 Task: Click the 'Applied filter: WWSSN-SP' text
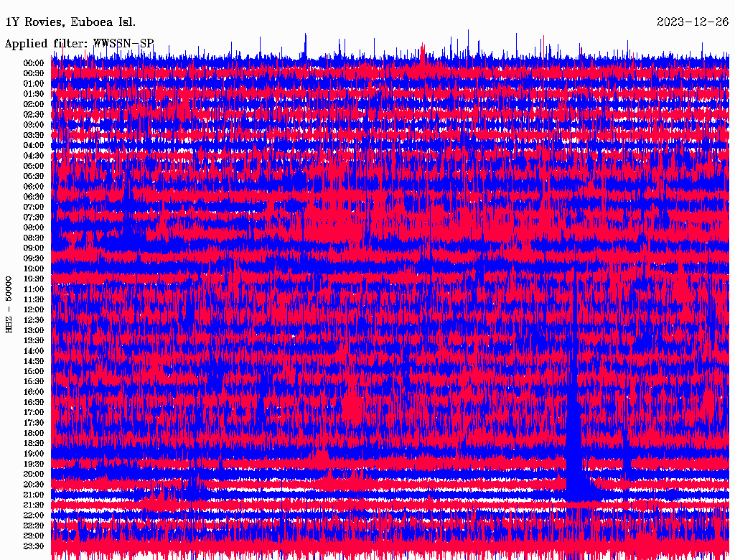(79, 43)
